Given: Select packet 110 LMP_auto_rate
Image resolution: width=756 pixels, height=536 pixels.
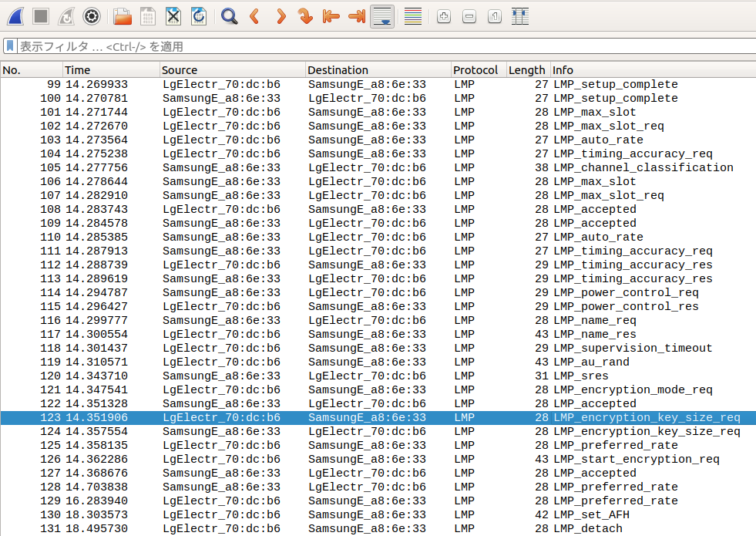Looking at the screenshot, I should [x=378, y=238].
